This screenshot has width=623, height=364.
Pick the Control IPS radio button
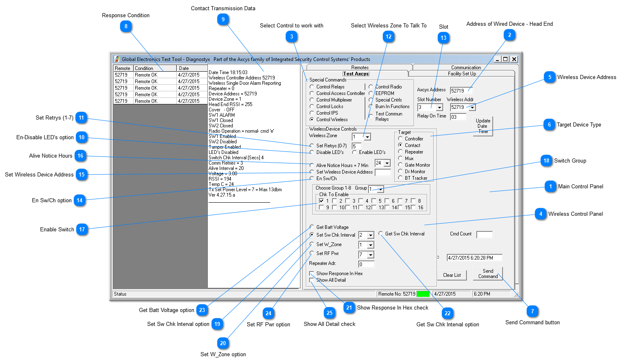(x=312, y=113)
